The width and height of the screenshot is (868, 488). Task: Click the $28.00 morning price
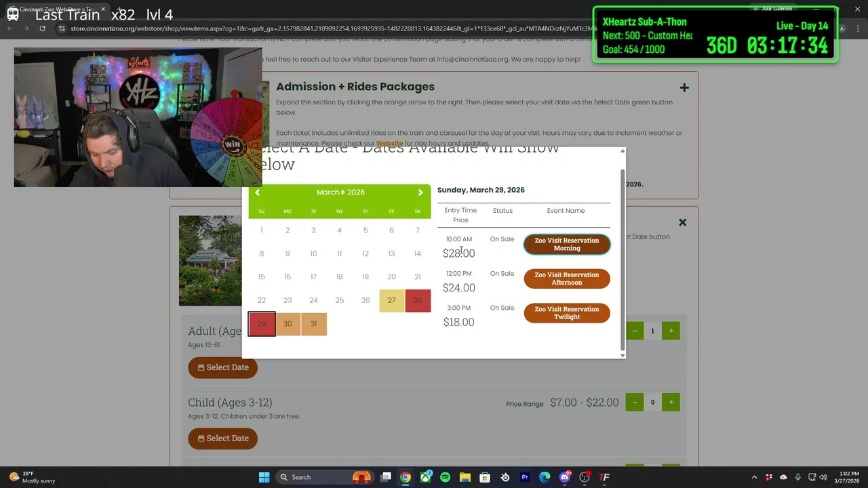(x=458, y=253)
